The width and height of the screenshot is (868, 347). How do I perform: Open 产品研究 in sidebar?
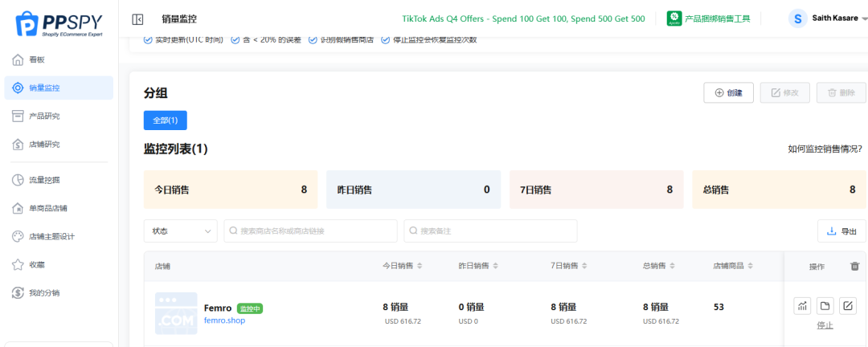59,116
